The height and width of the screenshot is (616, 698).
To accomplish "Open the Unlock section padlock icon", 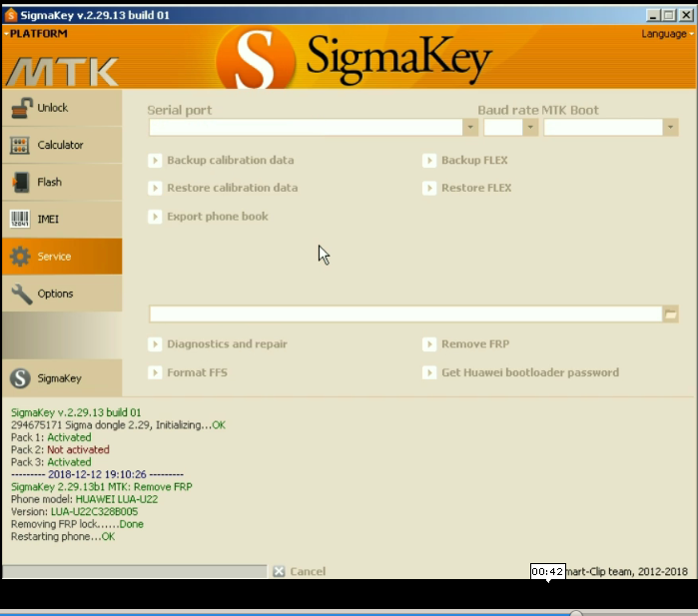I will pos(21,108).
